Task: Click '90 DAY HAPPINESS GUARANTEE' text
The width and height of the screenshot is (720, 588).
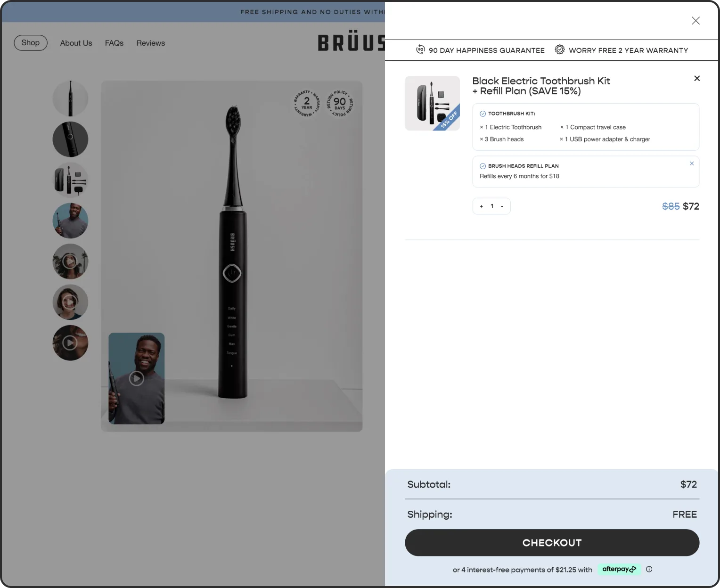Action: (x=487, y=50)
